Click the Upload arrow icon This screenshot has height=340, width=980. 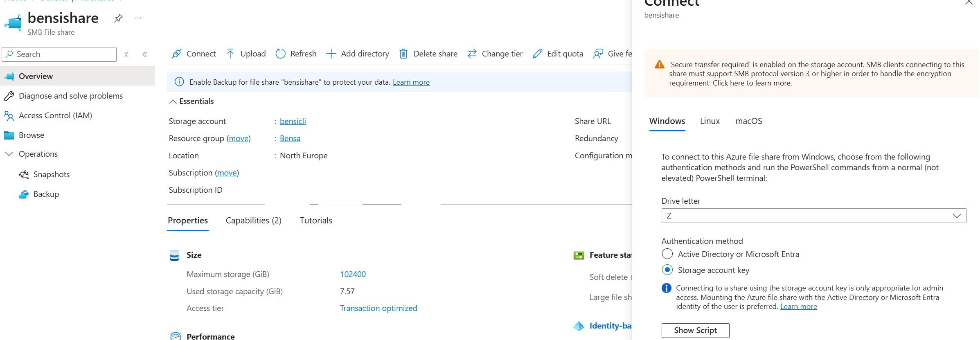tap(230, 54)
